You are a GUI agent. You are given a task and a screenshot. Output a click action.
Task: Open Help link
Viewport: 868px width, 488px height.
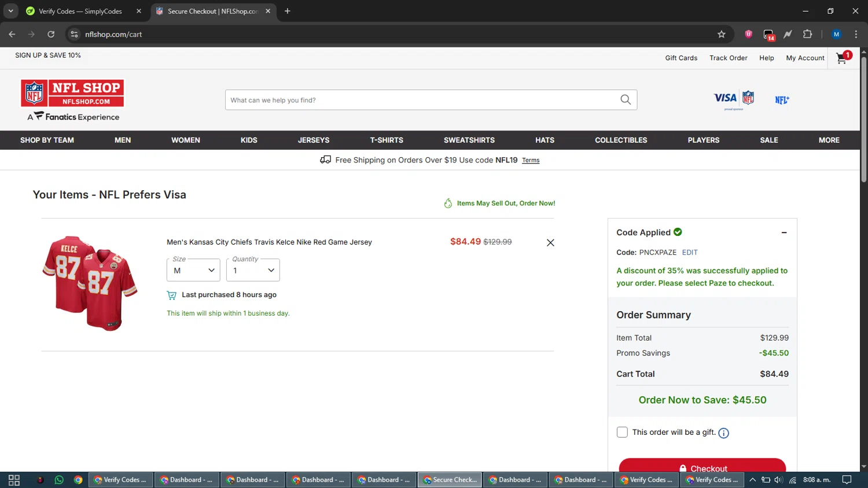coord(767,58)
